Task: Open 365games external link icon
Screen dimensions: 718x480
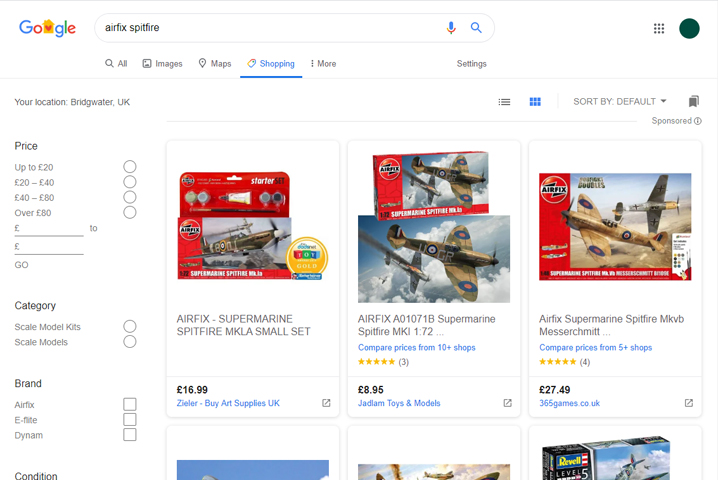Action: pos(689,403)
